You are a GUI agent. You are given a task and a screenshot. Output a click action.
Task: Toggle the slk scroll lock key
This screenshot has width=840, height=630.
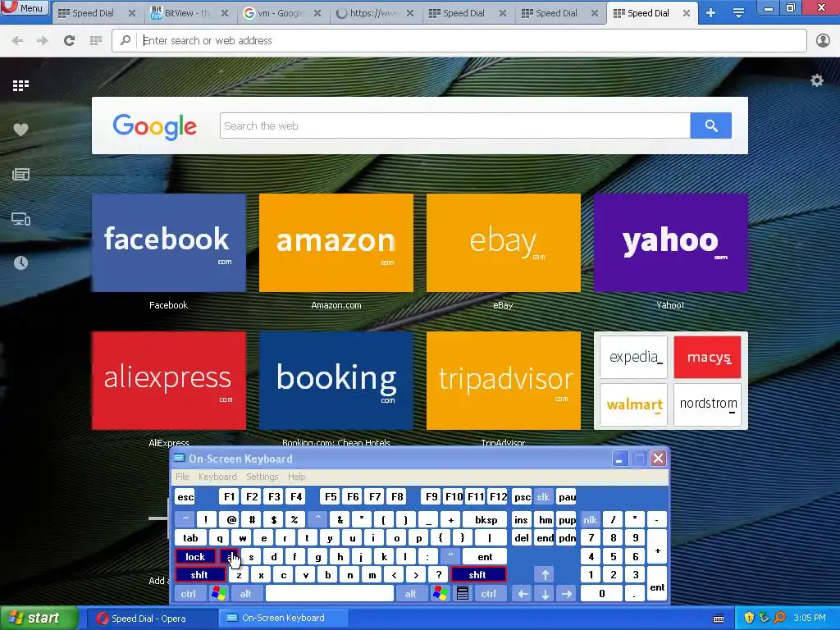(543, 497)
